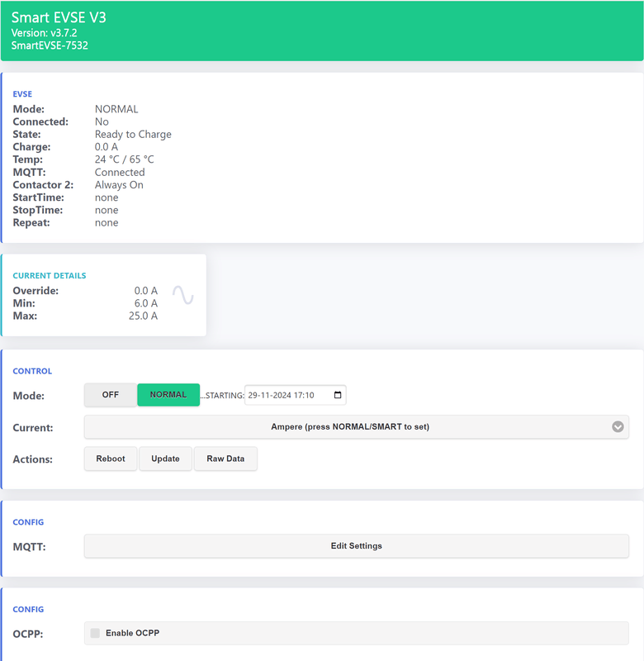View Raw Data output
This screenshot has width=644, height=661.
225,459
